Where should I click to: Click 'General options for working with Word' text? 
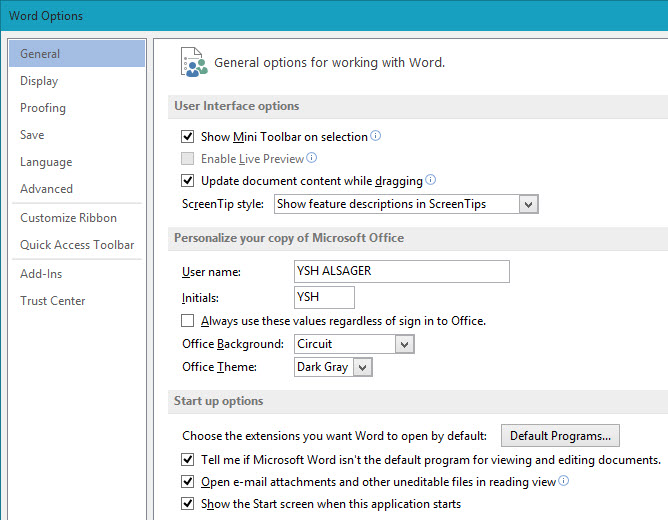(329, 63)
